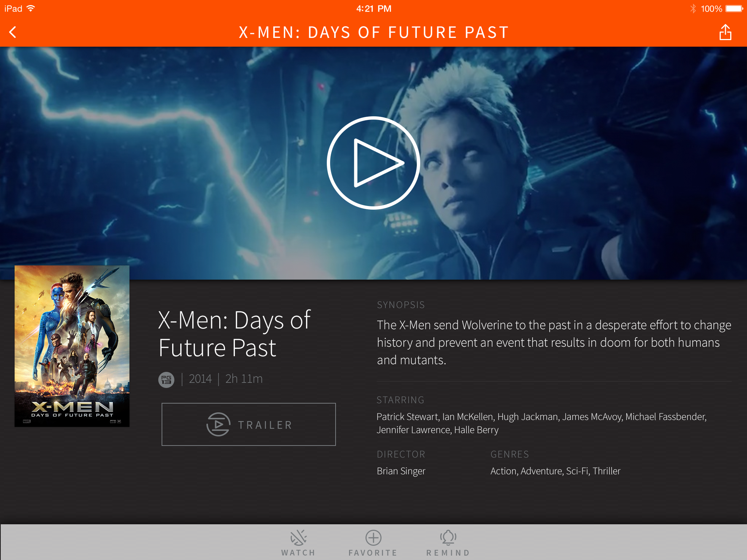
Task: Go back using the chevron arrow
Action: coord(13,32)
